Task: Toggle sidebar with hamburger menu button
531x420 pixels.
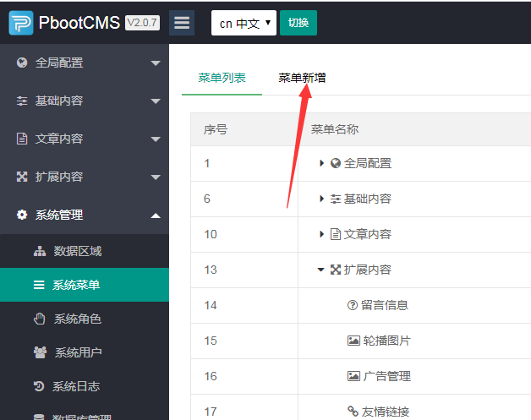Action: pyautogui.click(x=182, y=23)
